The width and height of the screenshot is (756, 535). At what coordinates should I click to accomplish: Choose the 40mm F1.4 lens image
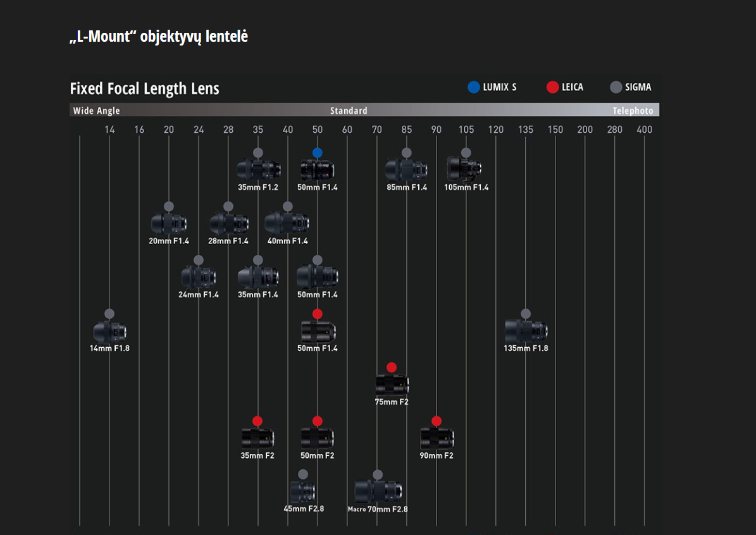point(287,223)
